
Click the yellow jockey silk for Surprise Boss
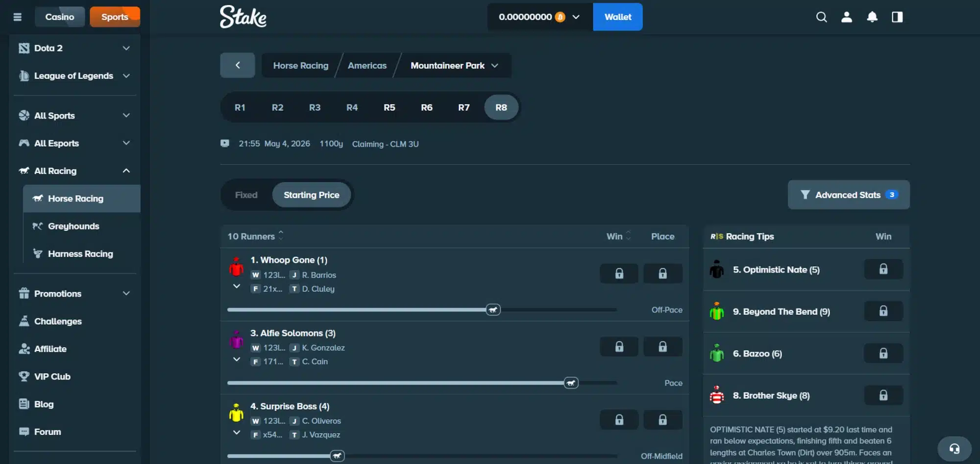tap(236, 412)
